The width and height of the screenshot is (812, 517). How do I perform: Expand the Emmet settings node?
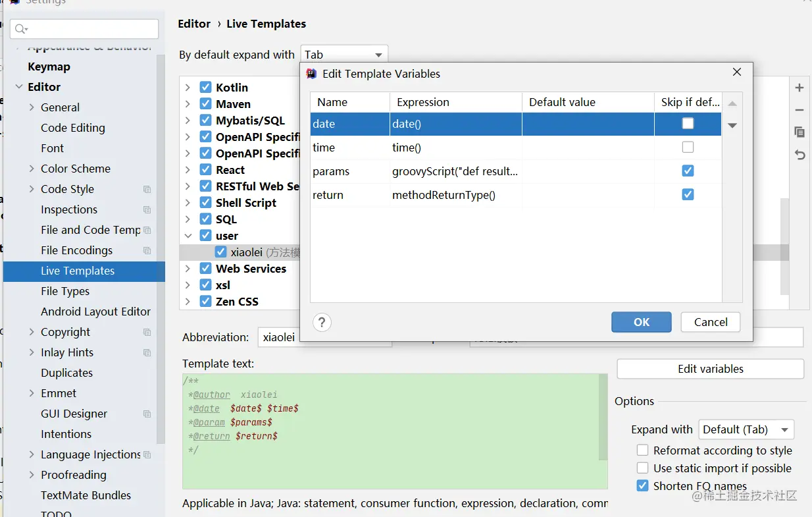(x=32, y=393)
